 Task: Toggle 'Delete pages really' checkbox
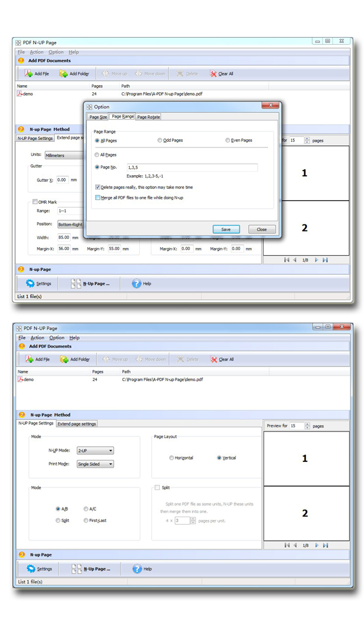point(97,187)
